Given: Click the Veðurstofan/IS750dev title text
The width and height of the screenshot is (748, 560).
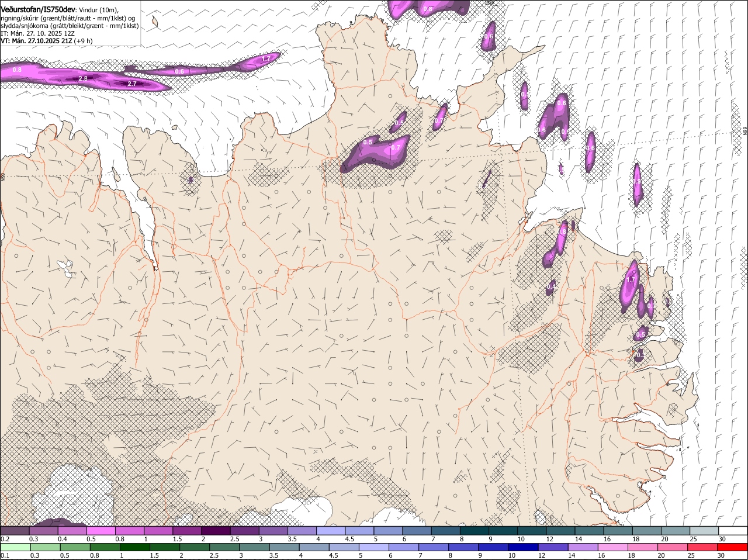Looking at the screenshot, I should tap(38, 9).
